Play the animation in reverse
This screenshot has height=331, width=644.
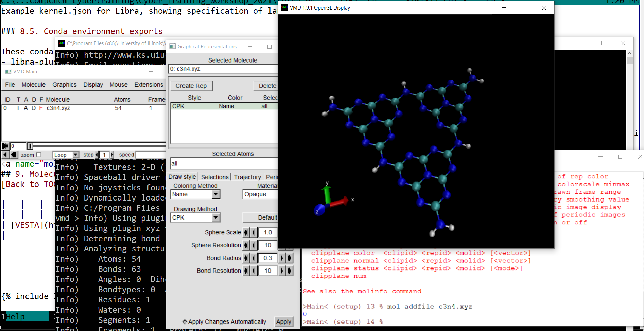[x=5, y=155]
